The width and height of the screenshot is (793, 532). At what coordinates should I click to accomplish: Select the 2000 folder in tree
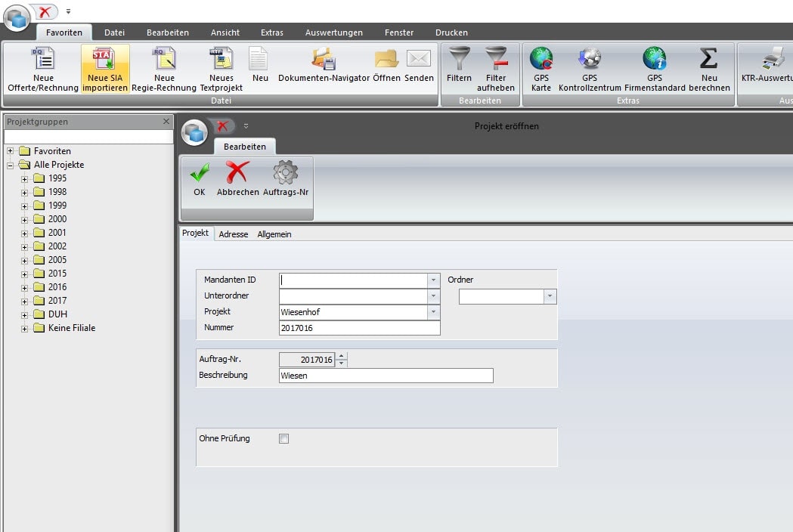pos(57,219)
